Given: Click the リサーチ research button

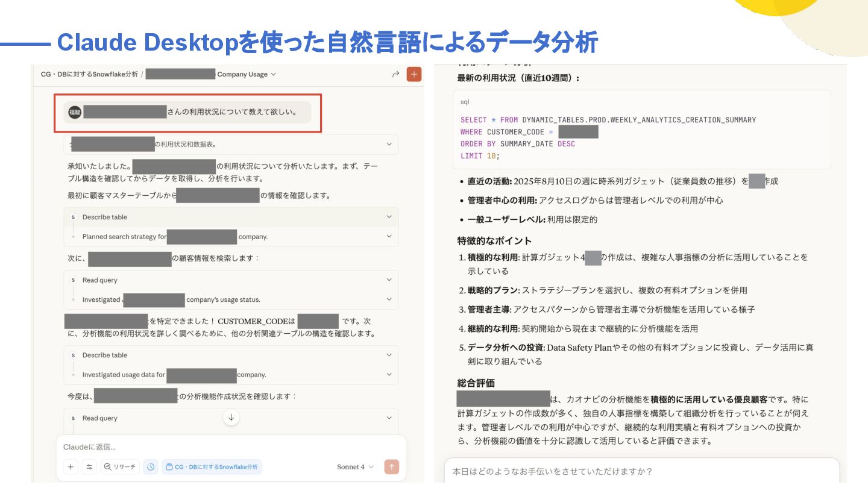Looking at the screenshot, I should coord(120,467).
